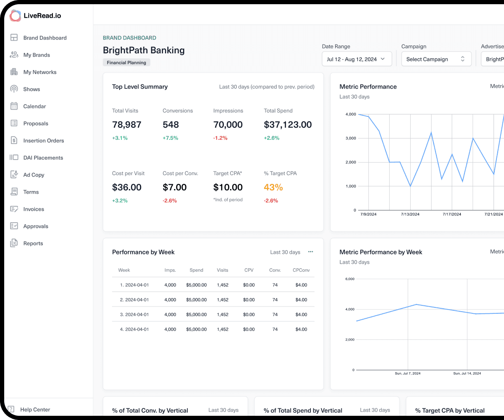Click the Reports icon in sidebar

(14, 243)
